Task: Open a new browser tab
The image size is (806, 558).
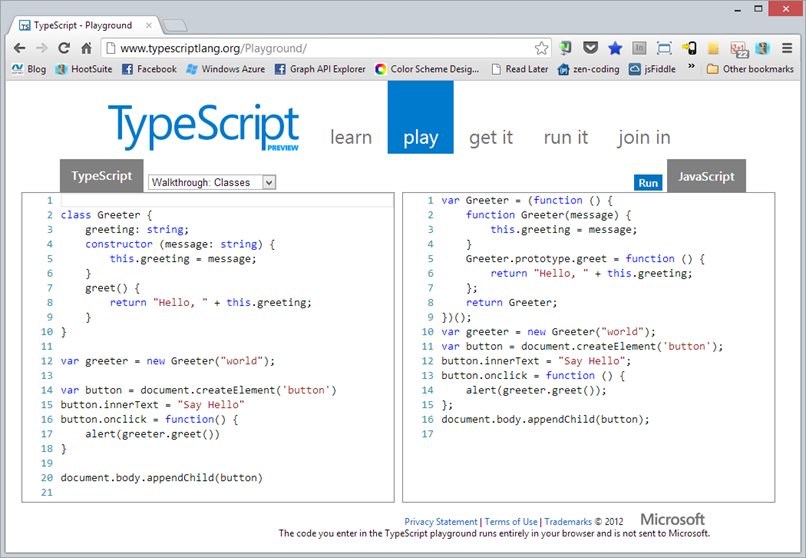Action: pos(174,25)
